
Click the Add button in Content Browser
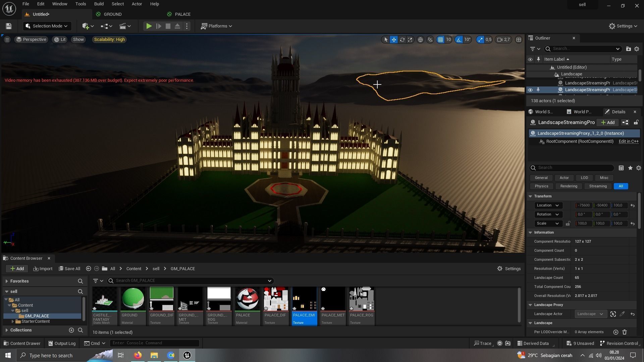(17, 269)
